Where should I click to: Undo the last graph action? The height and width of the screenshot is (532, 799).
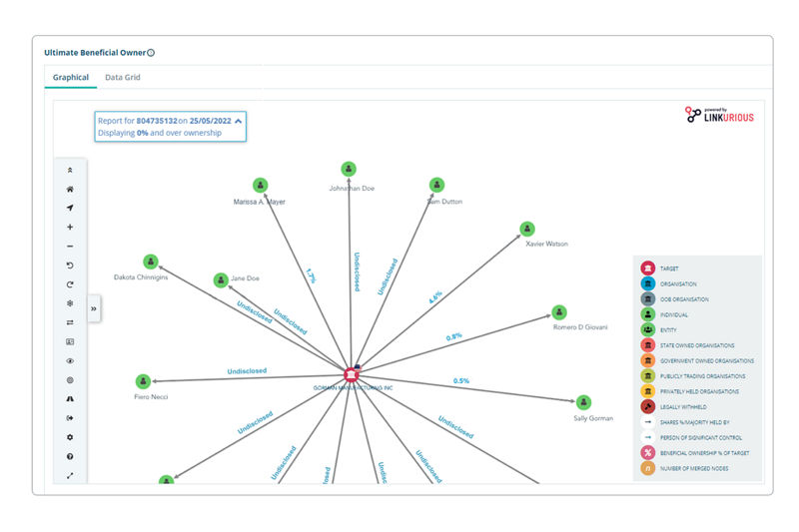70,265
